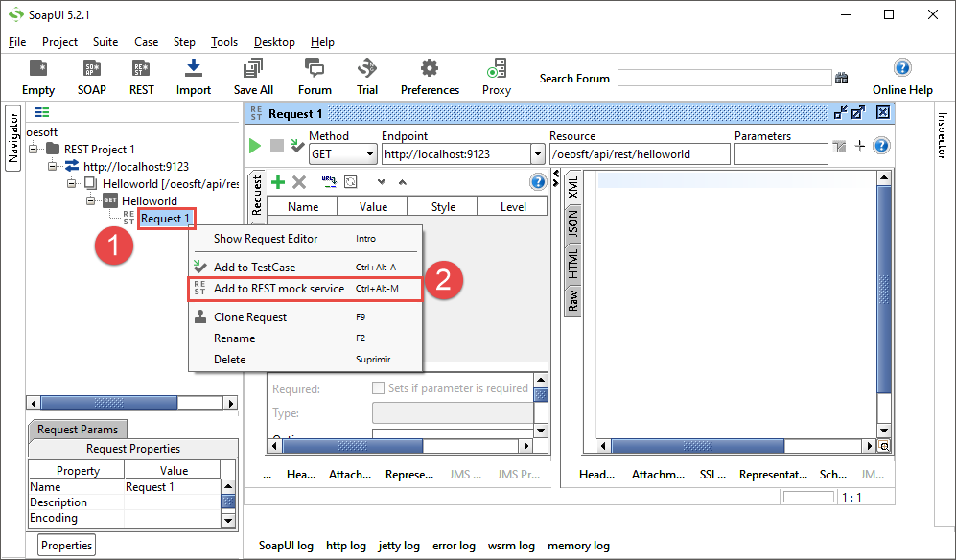The image size is (956, 560).
Task: Open Preferences from the toolbar
Action: (x=430, y=68)
